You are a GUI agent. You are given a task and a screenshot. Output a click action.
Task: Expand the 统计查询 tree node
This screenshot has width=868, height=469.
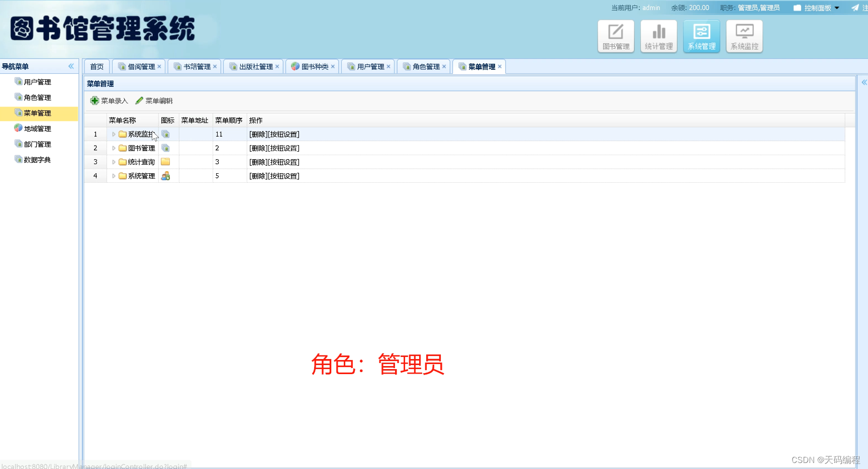(x=114, y=162)
